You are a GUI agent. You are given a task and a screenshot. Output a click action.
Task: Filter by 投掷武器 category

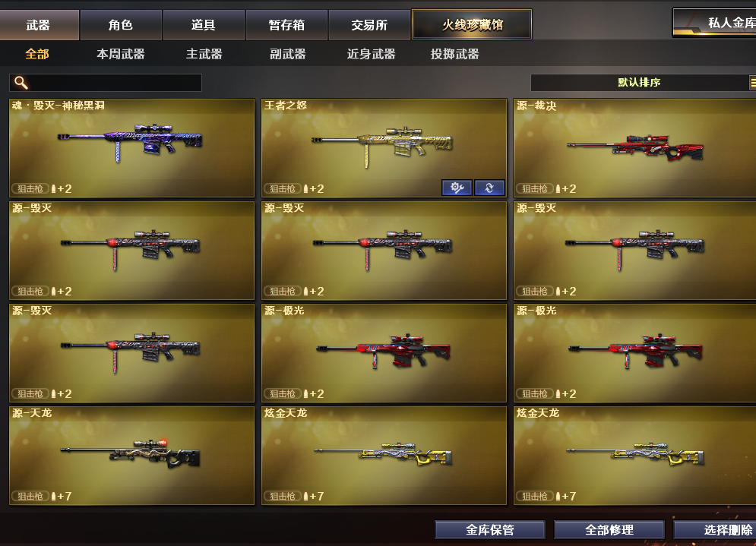click(x=454, y=54)
